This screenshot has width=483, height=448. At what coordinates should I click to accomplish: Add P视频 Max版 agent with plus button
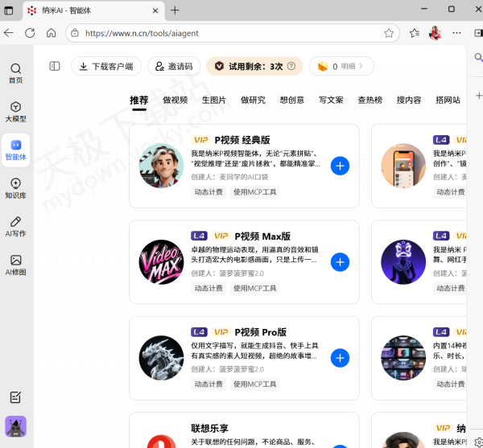tap(340, 262)
